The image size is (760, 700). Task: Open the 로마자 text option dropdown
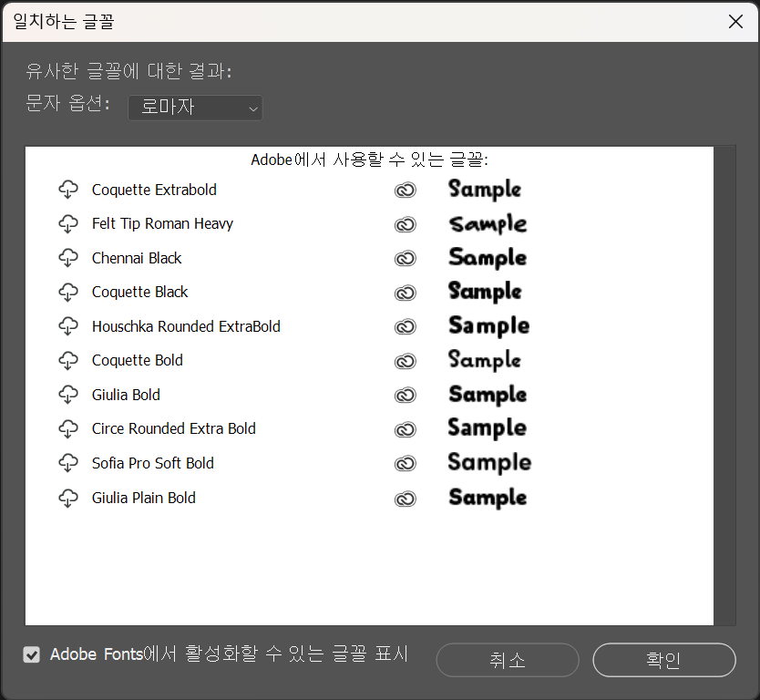point(195,108)
